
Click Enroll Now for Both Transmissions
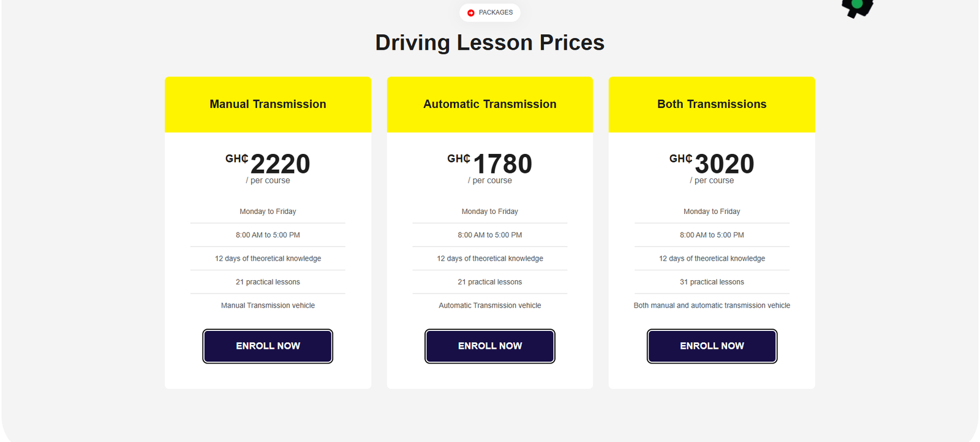(x=712, y=346)
